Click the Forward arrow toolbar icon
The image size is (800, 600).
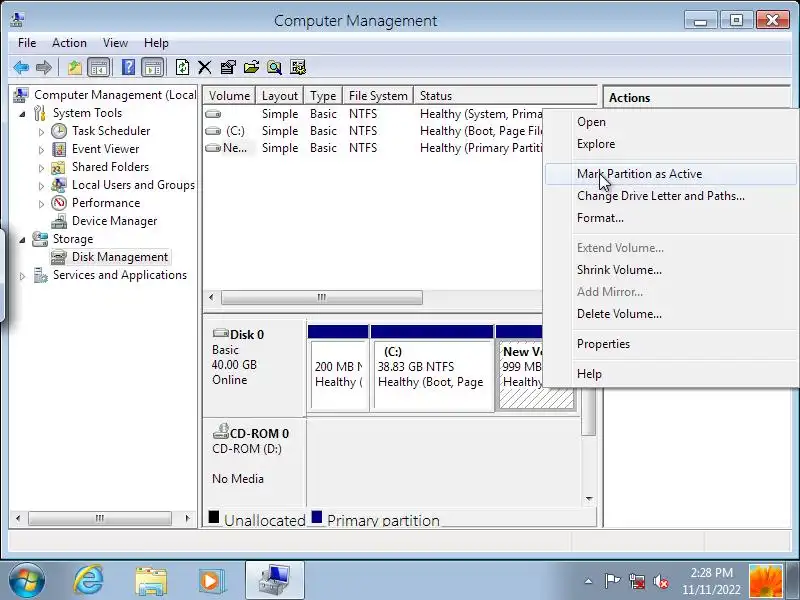click(x=44, y=67)
